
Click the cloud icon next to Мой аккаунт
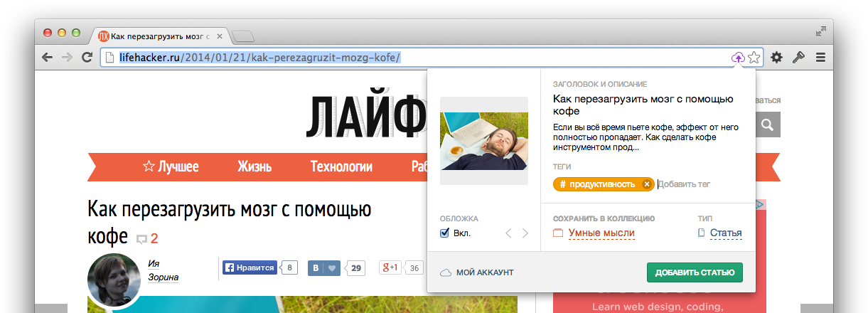tap(446, 272)
